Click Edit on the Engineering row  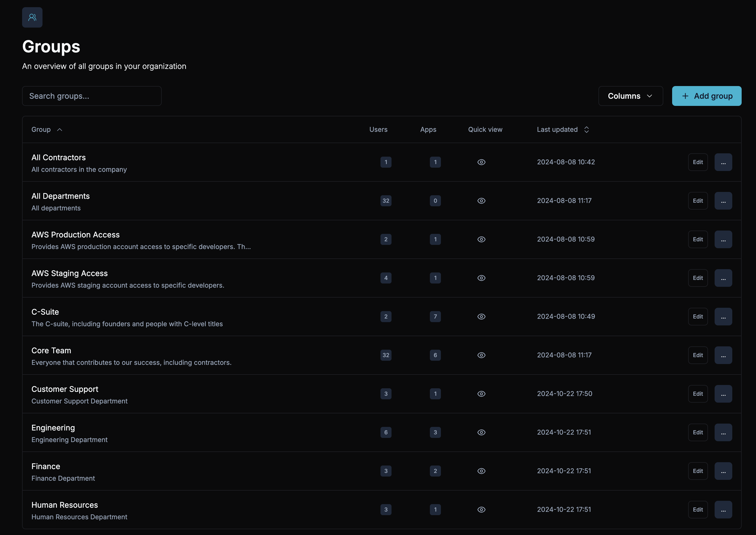(x=698, y=432)
